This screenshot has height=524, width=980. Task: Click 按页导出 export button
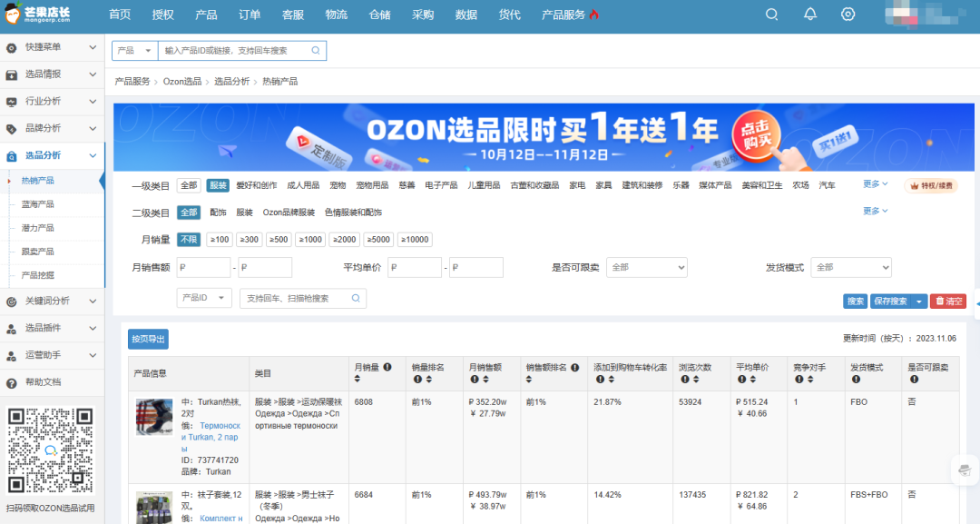pos(148,339)
